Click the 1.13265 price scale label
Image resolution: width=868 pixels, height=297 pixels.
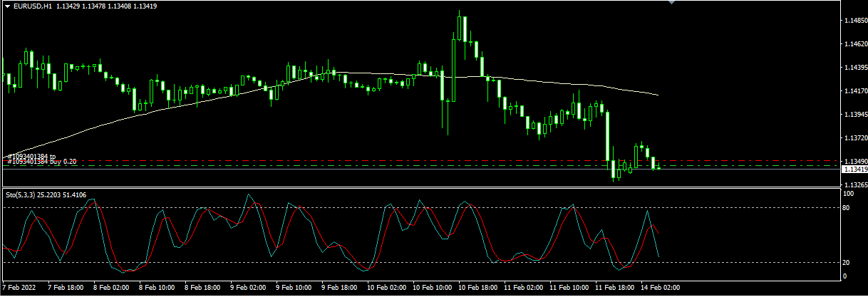[x=854, y=184]
